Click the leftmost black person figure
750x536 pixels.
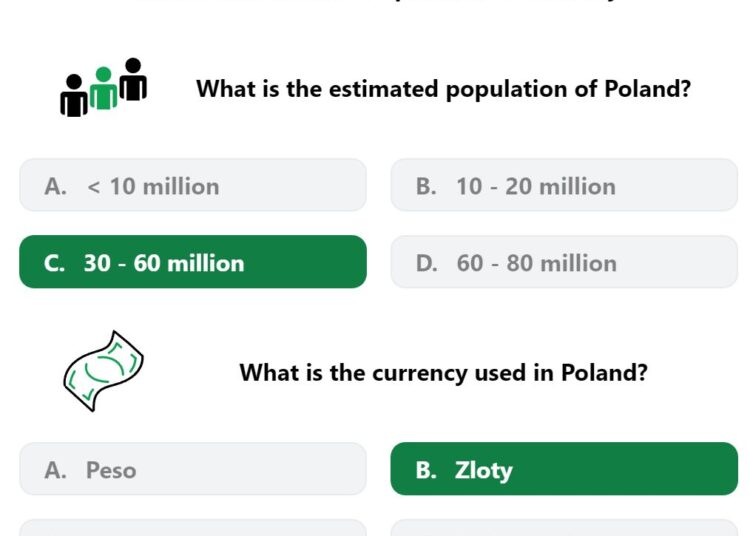coord(74,96)
